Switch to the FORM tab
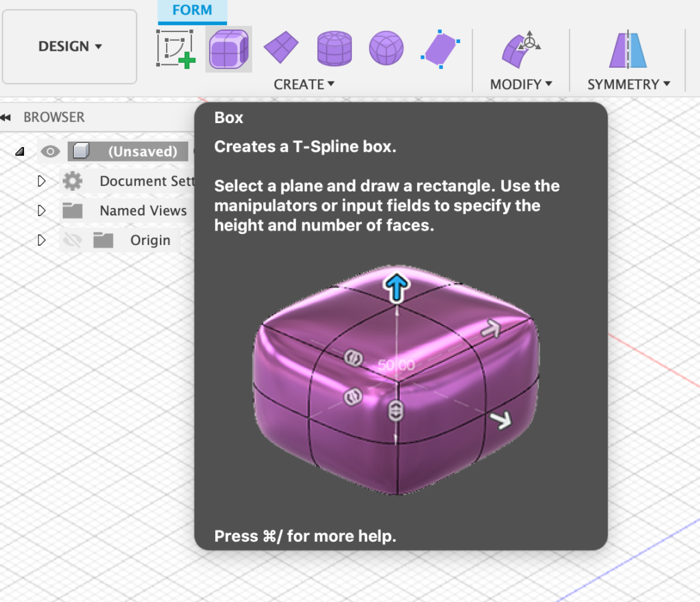700x602 pixels. tap(192, 10)
